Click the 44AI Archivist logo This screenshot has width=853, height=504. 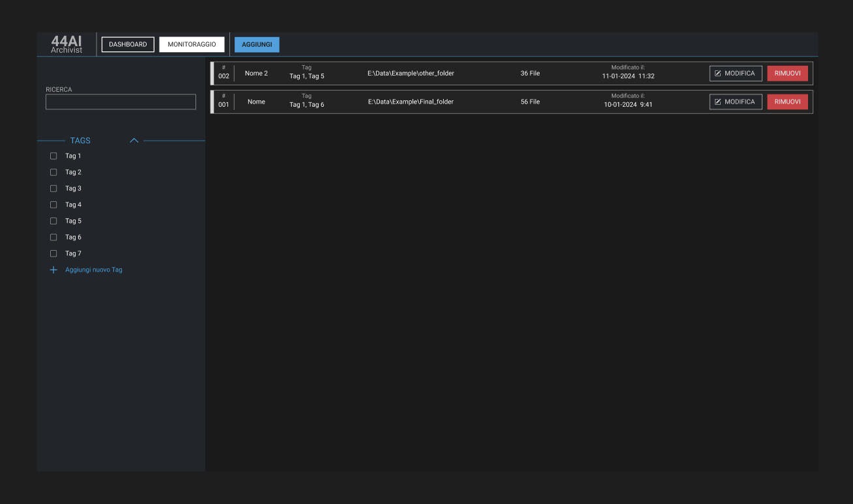click(x=66, y=44)
